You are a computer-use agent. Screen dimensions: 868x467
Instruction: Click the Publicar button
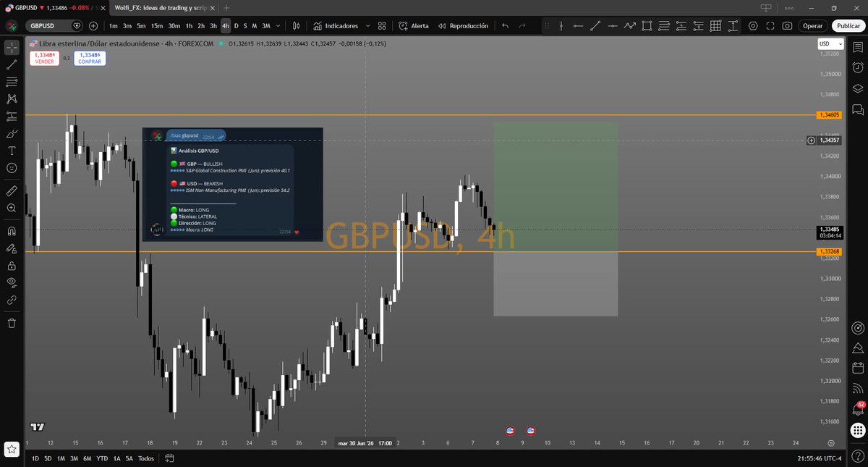[848, 25]
